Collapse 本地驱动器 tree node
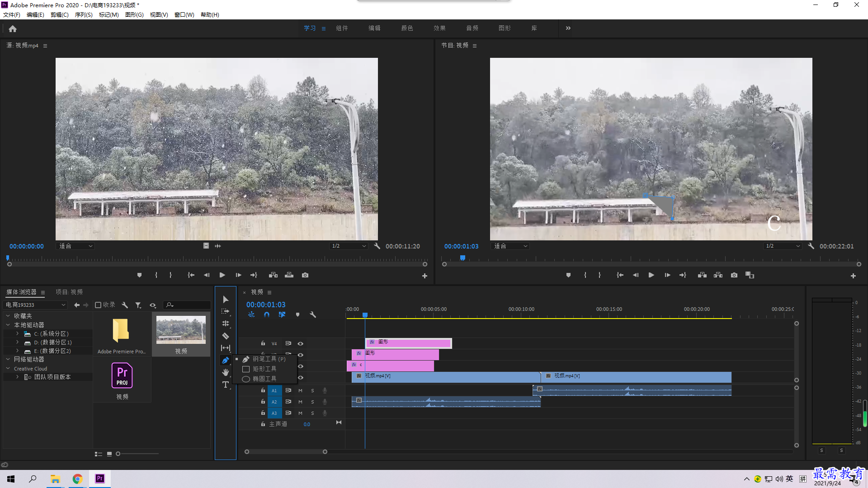 8,325
